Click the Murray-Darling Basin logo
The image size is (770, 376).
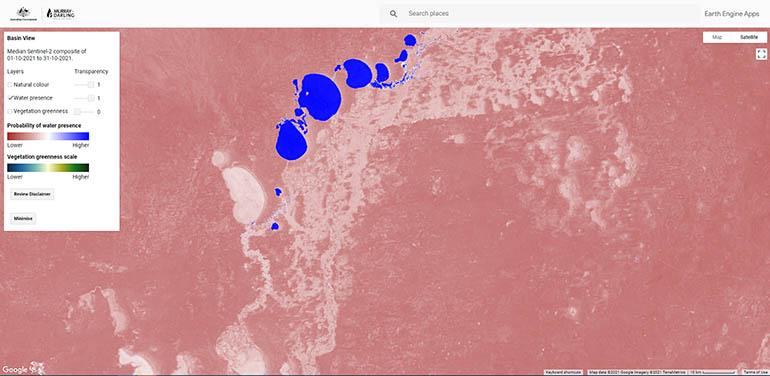pos(61,13)
